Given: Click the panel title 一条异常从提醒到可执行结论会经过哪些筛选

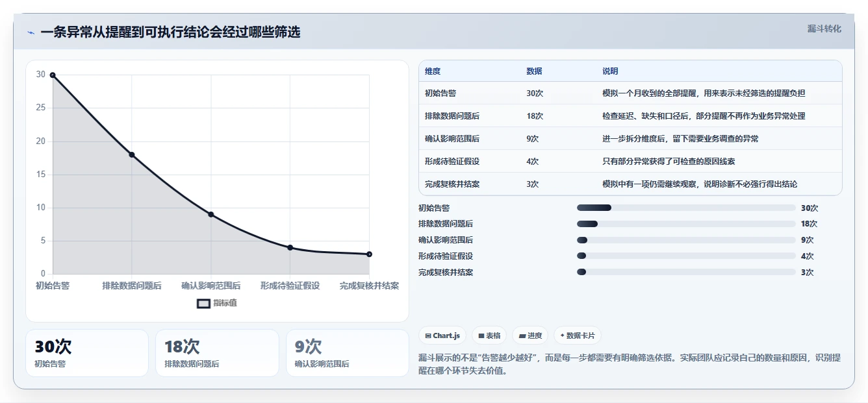Looking at the screenshot, I should click(x=170, y=32).
